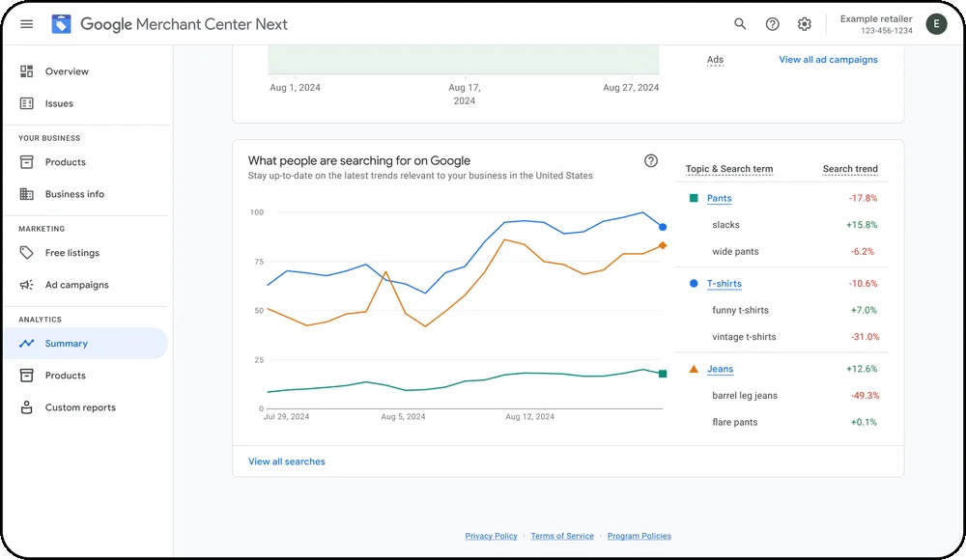Open the Privacy Policy link
The image size is (966, 560).
[492, 536]
